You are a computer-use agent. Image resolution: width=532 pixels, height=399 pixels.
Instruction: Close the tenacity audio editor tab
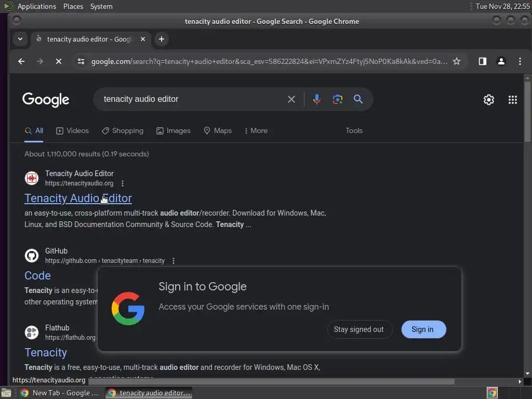tap(143, 39)
